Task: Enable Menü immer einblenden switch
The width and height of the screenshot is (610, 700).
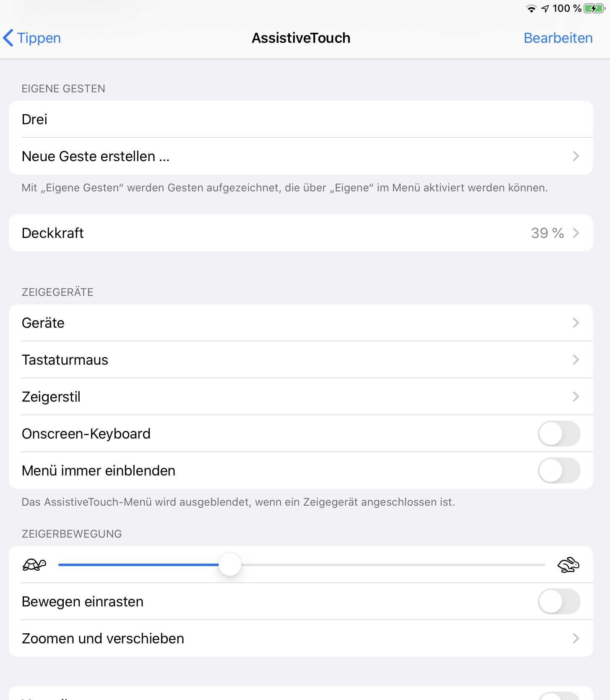Action: pyautogui.click(x=559, y=470)
